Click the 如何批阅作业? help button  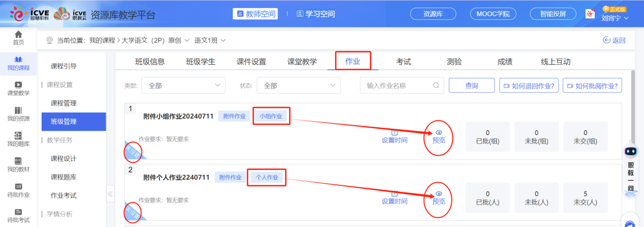(x=592, y=86)
